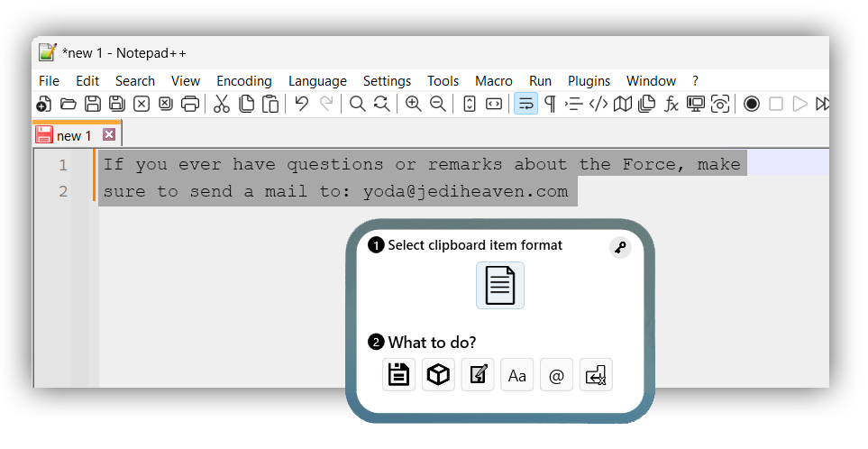The image size is (868, 449).
Task: Open the Encoding menu
Action: pyautogui.click(x=244, y=81)
